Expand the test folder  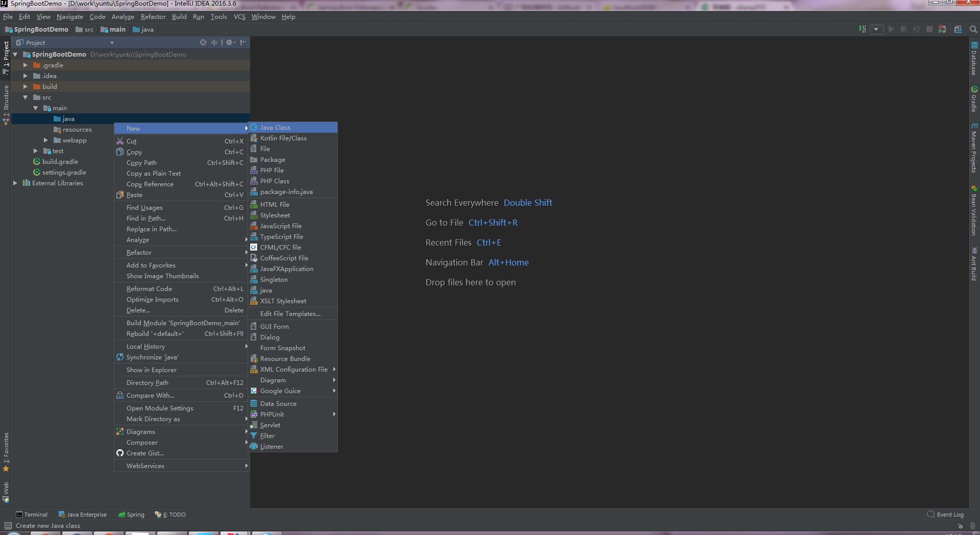(35, 151)
